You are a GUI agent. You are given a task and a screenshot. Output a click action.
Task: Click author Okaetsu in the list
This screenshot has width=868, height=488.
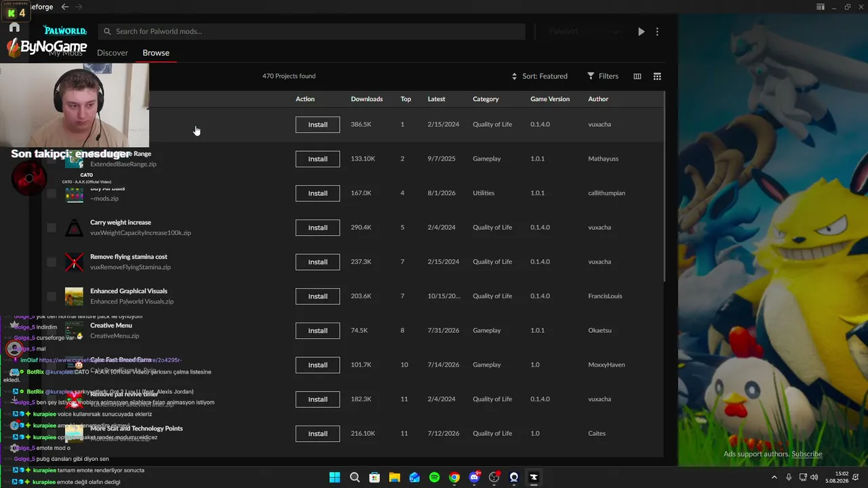599,331
